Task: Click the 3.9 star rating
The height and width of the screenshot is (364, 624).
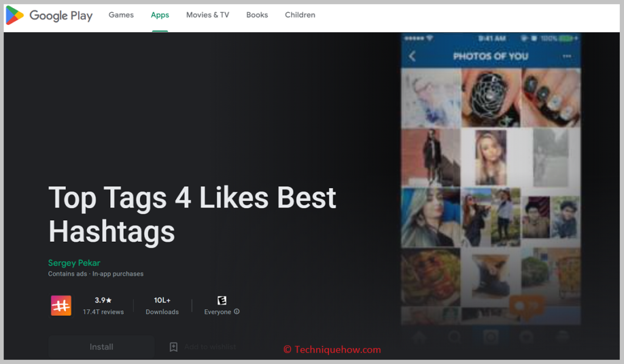Action: tap(103, 300)
